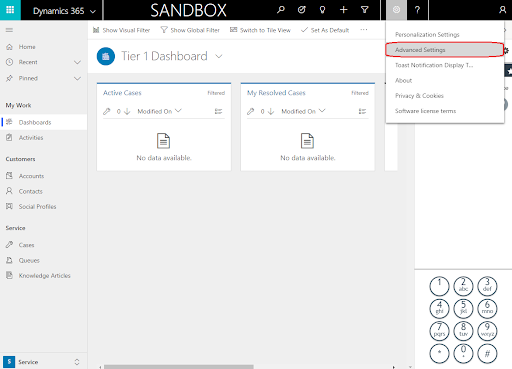This screenshot has height=369, width=512.
Task: Switch to Tile View
Action: coord(260,30)
